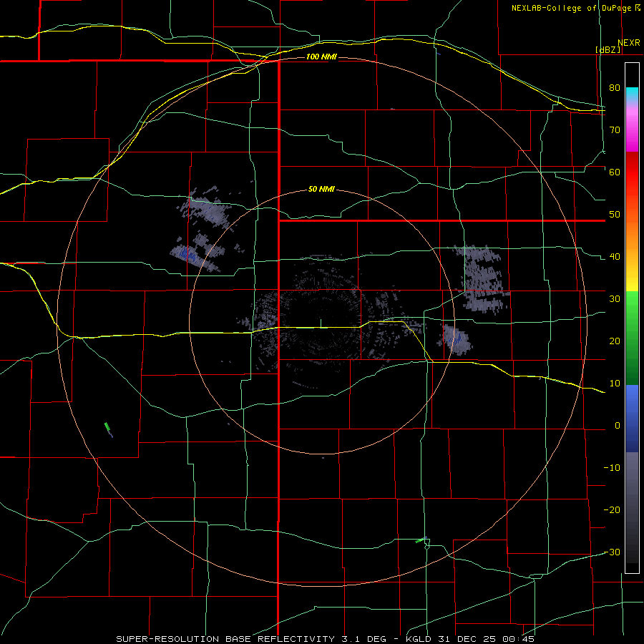Click the 50 dBZ label on the scale
The height and width of the screenshot is (644, 644).
click(x=615, y=215)
